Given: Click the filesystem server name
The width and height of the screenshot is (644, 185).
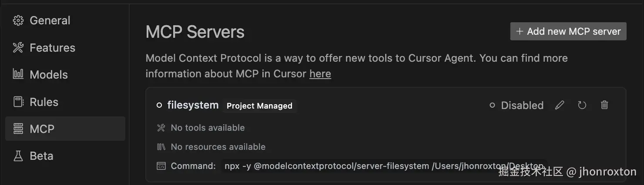Looking at the screenshot, I should point(193,105).
